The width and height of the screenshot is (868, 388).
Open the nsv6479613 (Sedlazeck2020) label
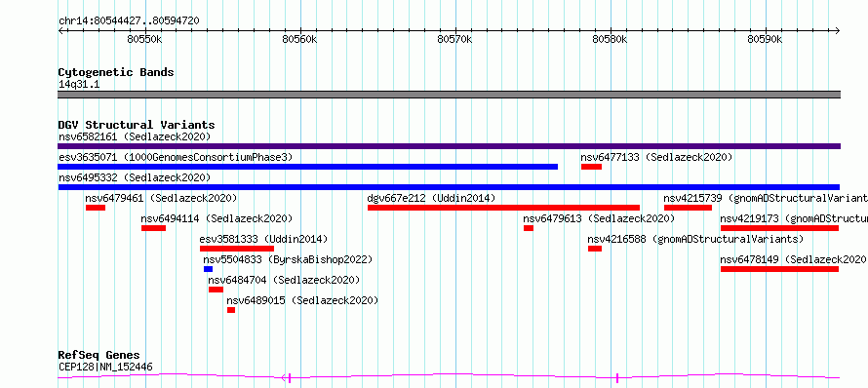[x=599, y=218]
